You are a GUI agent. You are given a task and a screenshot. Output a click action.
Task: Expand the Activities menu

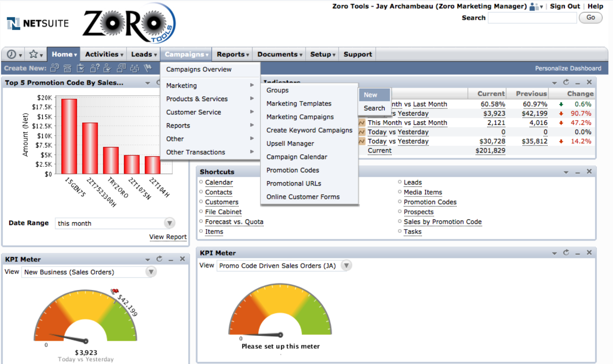104,54
